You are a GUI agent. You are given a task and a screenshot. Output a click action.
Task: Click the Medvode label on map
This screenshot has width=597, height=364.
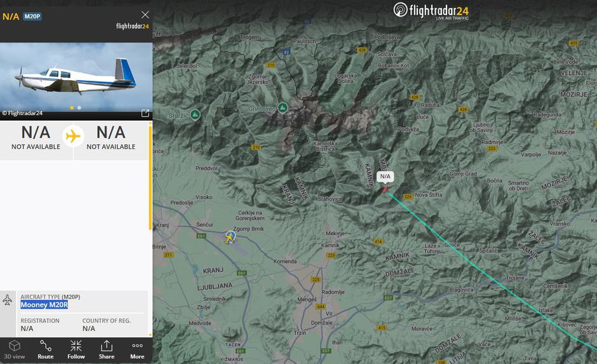(200, 323)
